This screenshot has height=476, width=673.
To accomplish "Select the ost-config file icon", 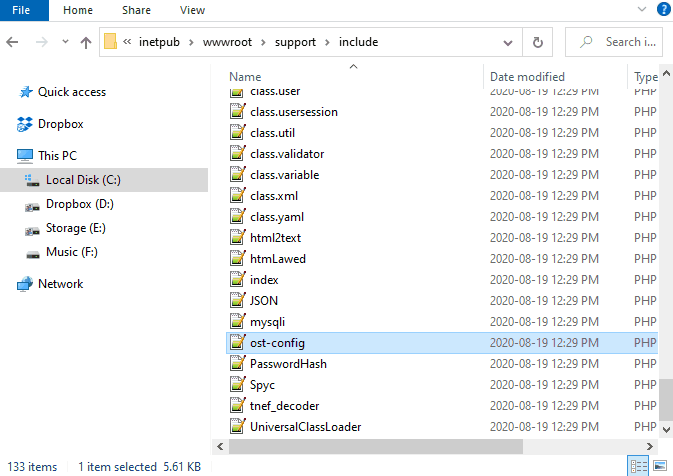I will coord(237,343).
